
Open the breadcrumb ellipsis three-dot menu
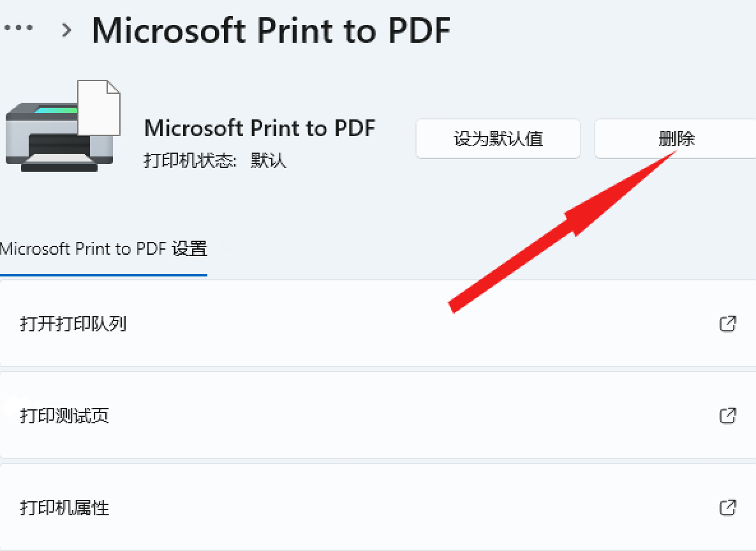(19, 27)
